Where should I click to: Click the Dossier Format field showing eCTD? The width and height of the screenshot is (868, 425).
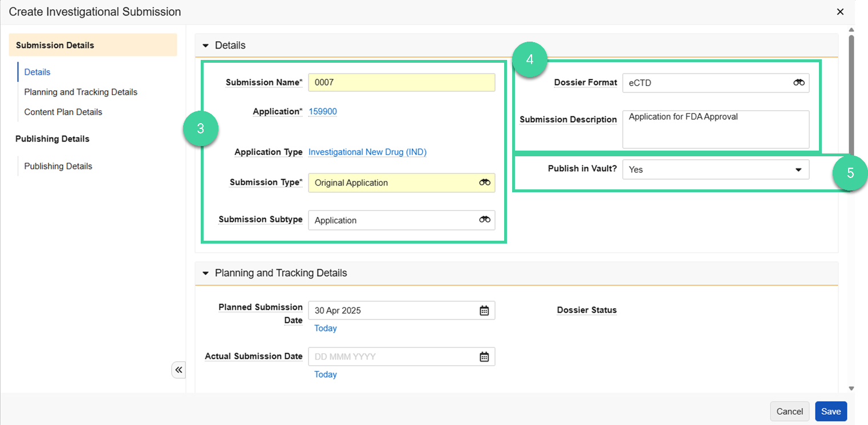point(715,83)
